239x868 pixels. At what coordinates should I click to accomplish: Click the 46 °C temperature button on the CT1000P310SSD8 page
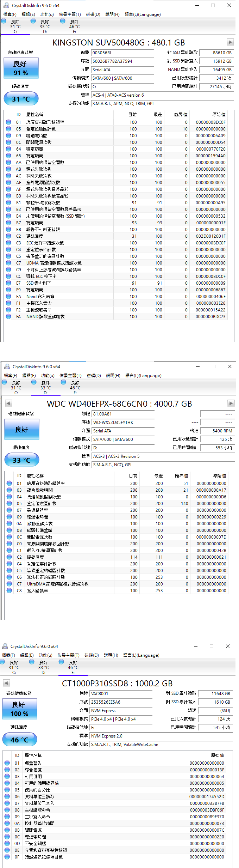coord(19,740)
